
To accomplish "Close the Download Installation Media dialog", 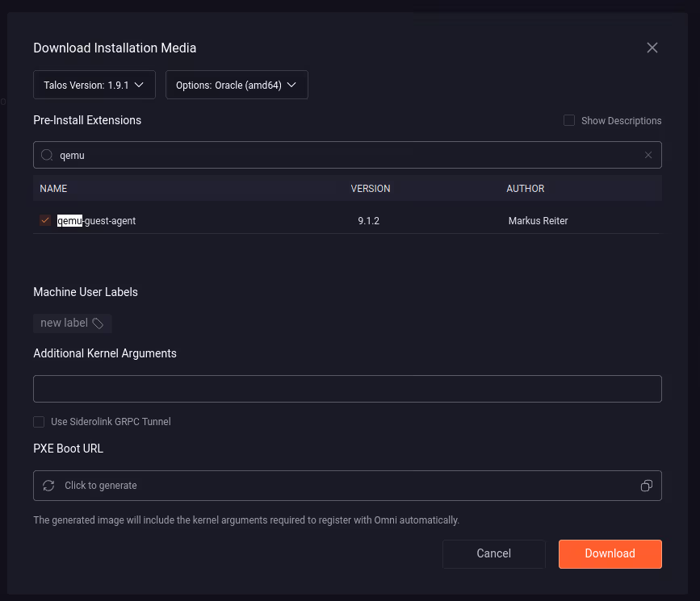I will (x=652, y=48).
